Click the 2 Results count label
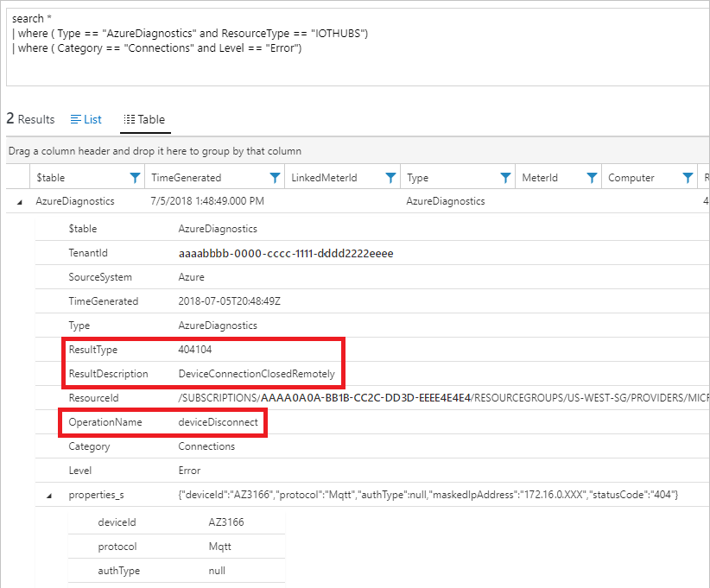 [x=30, y=119]
